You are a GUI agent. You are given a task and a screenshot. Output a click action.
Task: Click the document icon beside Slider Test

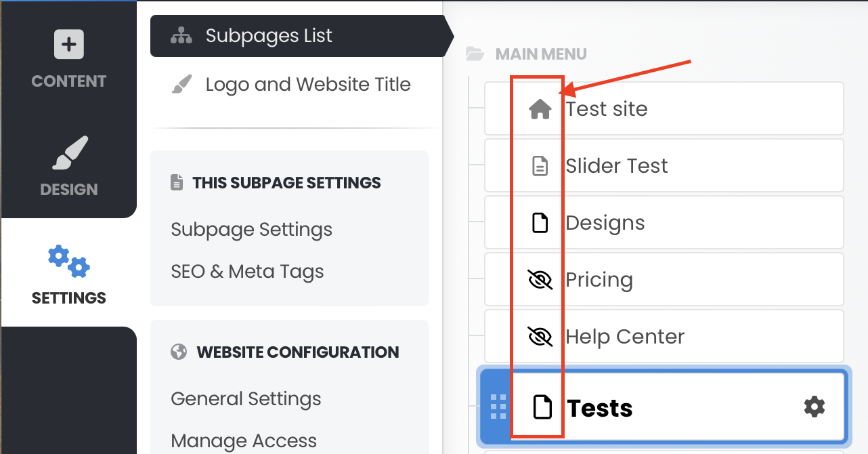point(540,166)
